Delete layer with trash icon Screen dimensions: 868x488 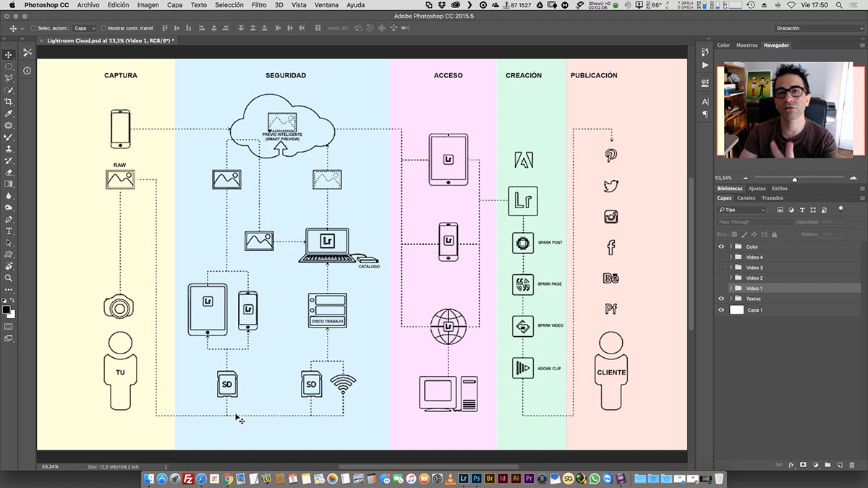point(853,465)
